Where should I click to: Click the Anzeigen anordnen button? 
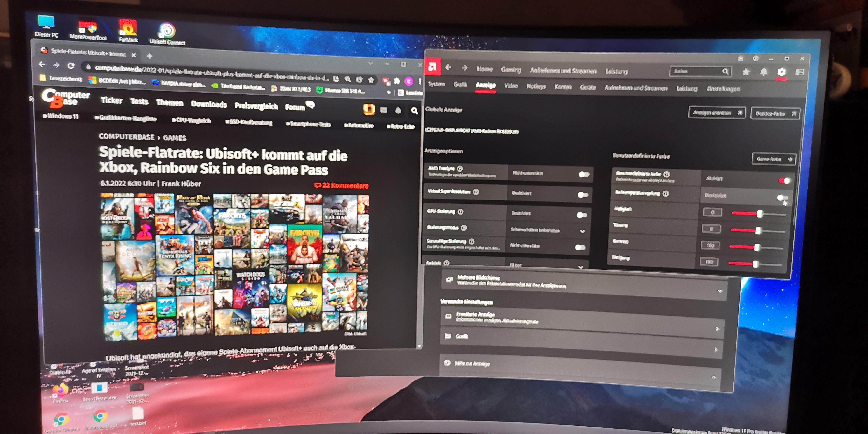[716, 113]
